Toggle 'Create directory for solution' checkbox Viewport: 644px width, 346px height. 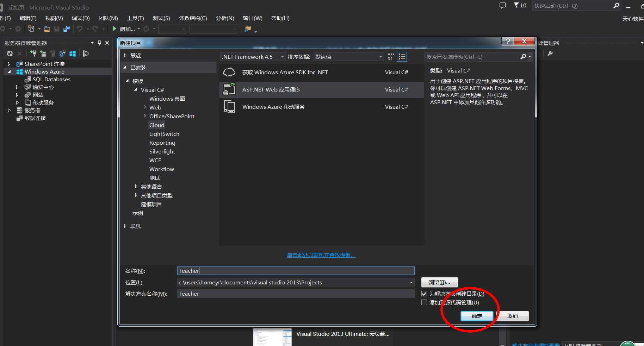coord(424,294)
